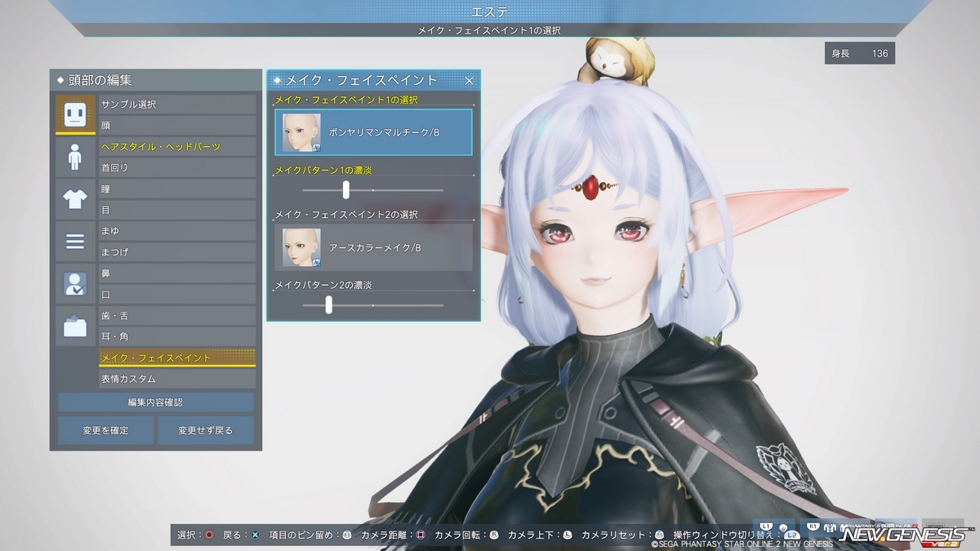Select 瞳 in head editing list
980x551 pixels.
pyautogui.click(x=177, y=189)
